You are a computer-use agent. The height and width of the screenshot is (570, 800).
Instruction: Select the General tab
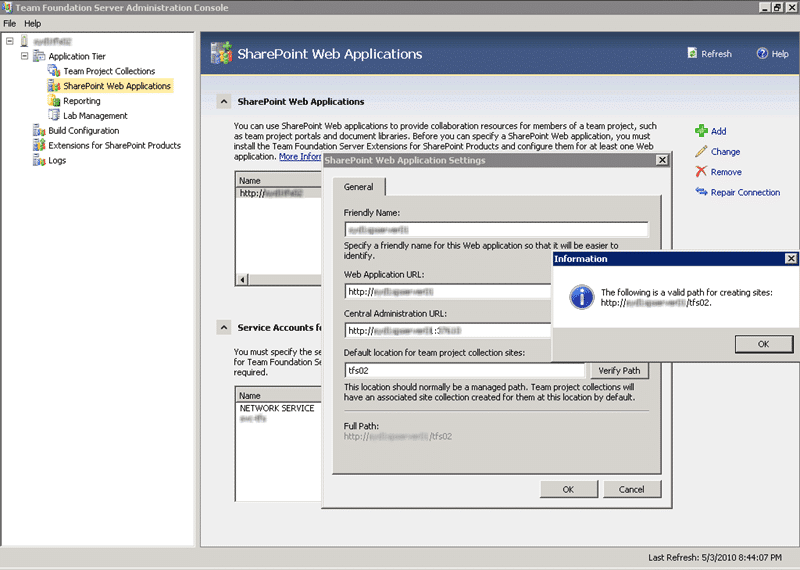click(358, 187)
